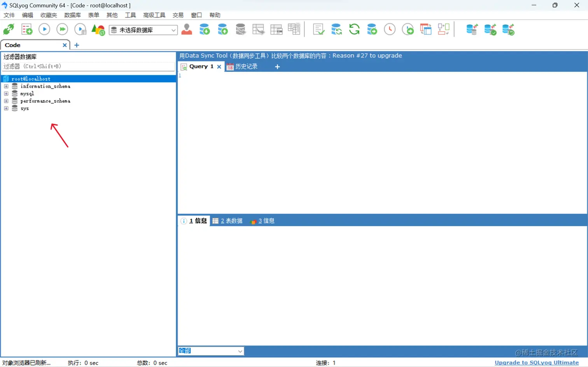
Task: Expand the mysql database node
Action: coord(6,94)
